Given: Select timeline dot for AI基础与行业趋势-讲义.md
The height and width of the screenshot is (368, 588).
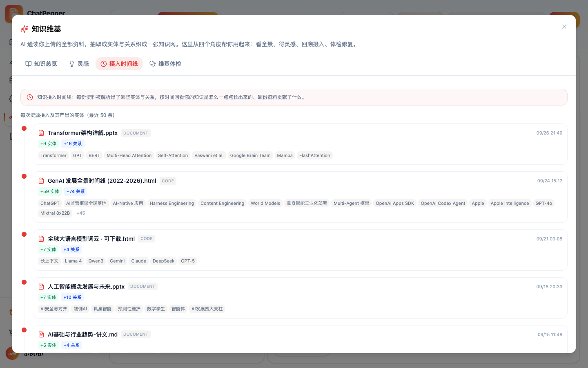Looking at the screenshot, I should (x=24, y=330).
